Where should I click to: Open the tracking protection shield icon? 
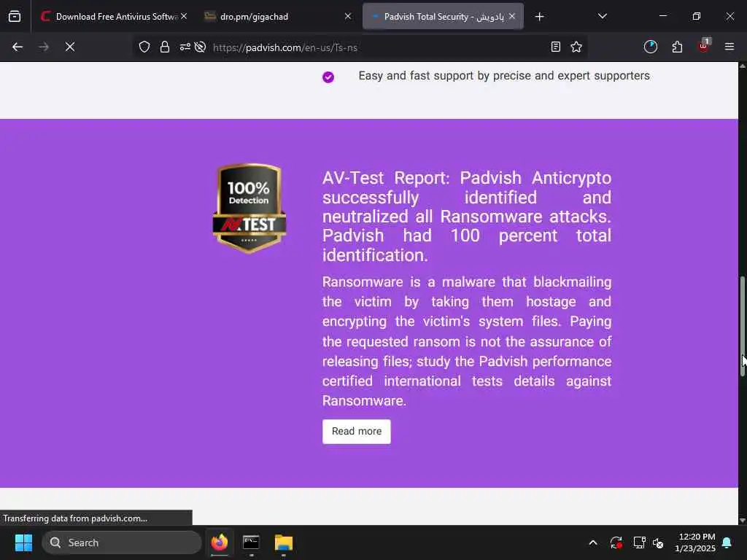[x=144, y=47]
